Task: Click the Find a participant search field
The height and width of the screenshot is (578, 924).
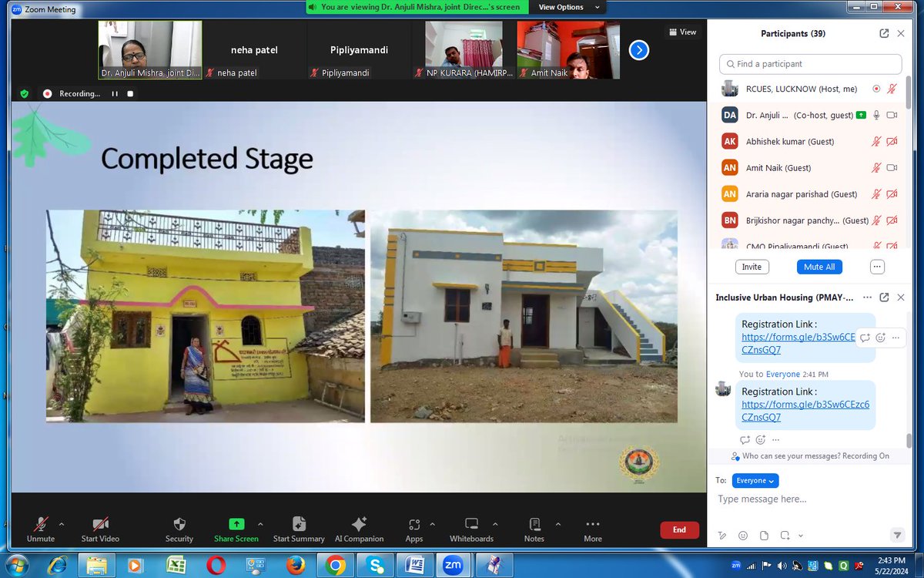Action: (810, 64)
